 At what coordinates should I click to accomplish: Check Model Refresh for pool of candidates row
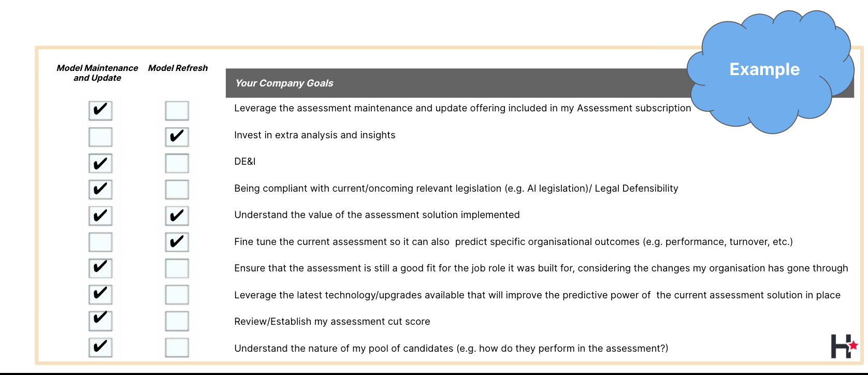177,347
